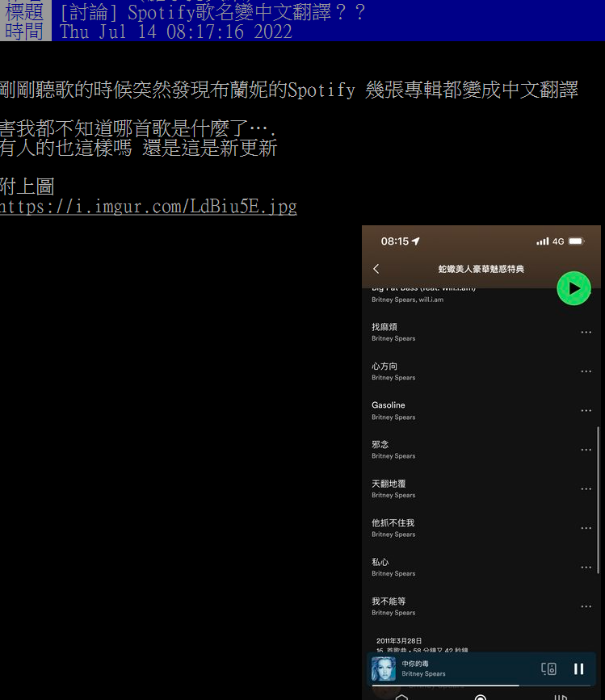
Task: Click the release date 2011年3月28日
Action: [x=399, y=640]
